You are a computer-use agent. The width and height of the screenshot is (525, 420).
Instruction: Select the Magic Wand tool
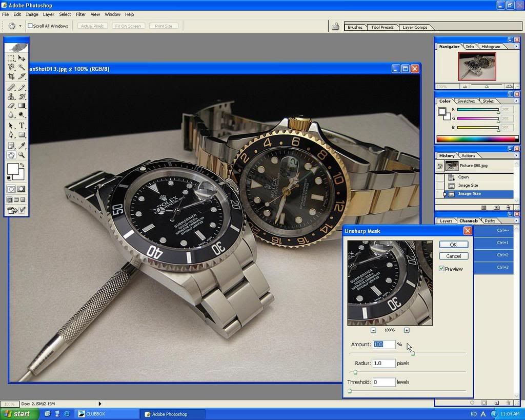[x=22, y=67]
